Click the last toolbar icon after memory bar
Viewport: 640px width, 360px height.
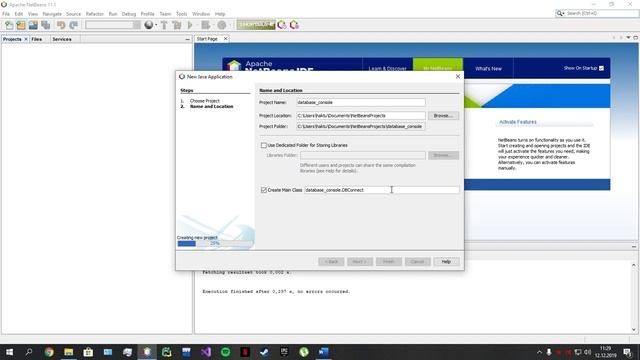point(294,25)
